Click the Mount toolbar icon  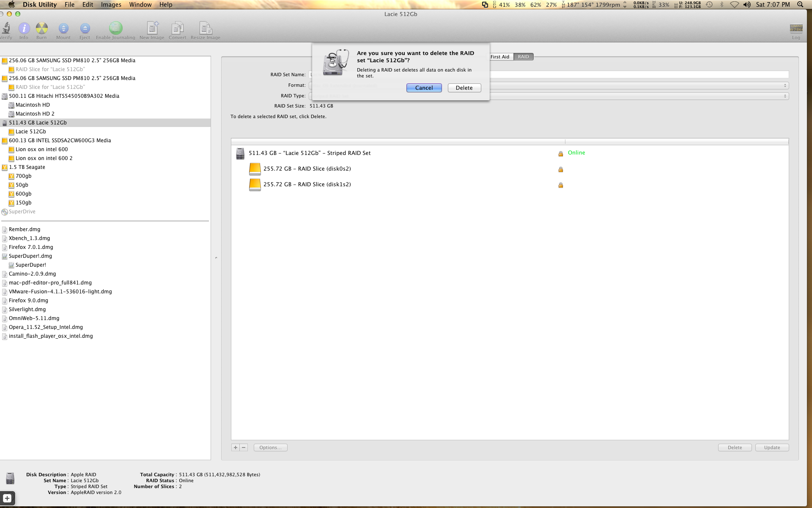coord(63,28)
